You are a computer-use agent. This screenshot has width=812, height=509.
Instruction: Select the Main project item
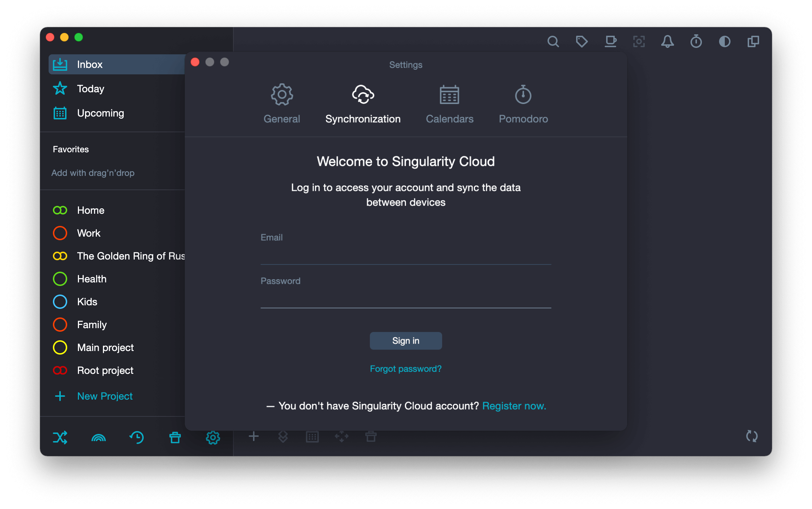(x=117, y=347)
